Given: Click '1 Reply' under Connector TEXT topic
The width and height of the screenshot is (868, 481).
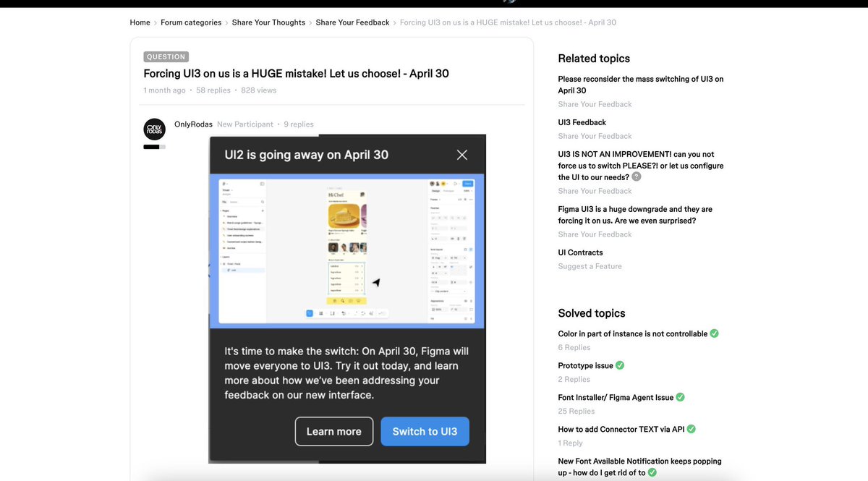Looking at the screenshot, I should [x=571, y=443].
